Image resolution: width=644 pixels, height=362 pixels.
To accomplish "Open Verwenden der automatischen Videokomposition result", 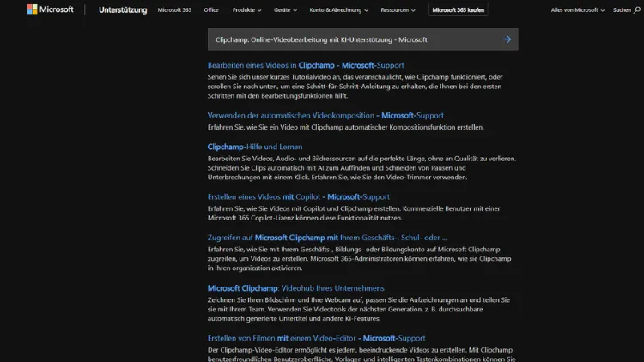I will [325, 115].
